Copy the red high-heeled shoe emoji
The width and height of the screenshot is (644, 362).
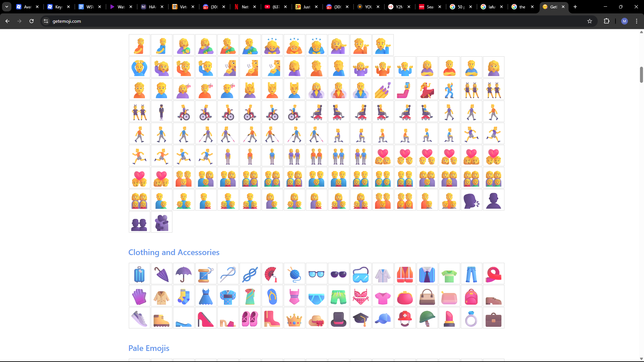pyautogui.click(x=206, y=318)
